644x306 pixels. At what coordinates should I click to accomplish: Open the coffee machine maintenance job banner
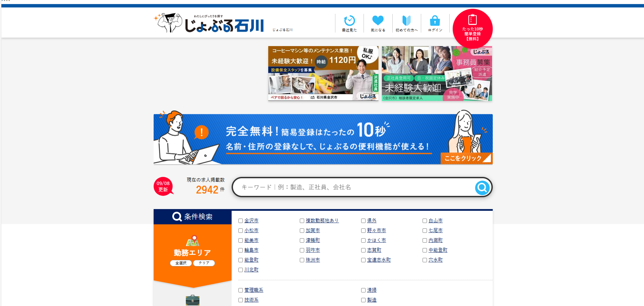point(323,74)
